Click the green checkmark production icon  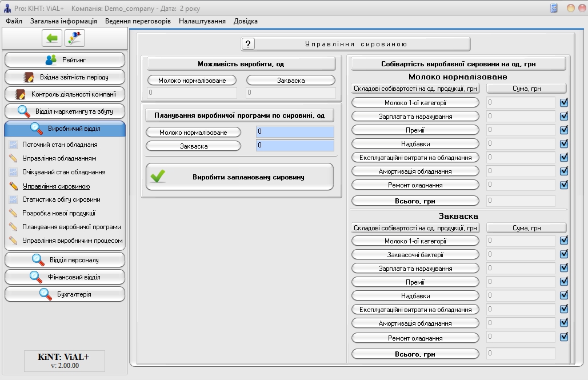(158, 177)
